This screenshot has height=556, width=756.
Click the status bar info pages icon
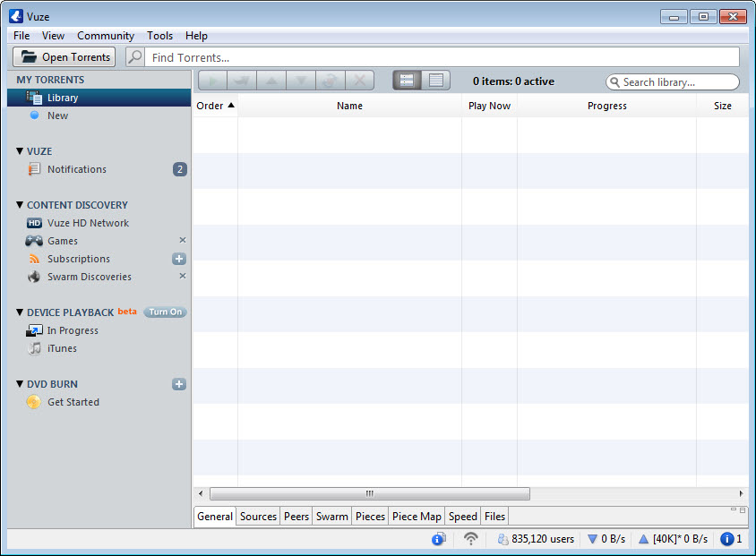click(x=439, y=539)
